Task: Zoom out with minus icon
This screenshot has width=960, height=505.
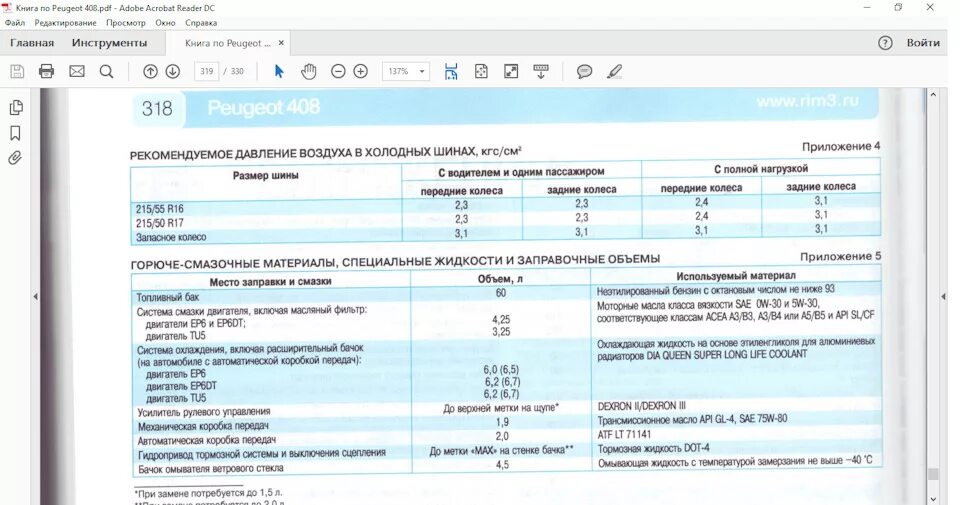Action: [338, 72]
